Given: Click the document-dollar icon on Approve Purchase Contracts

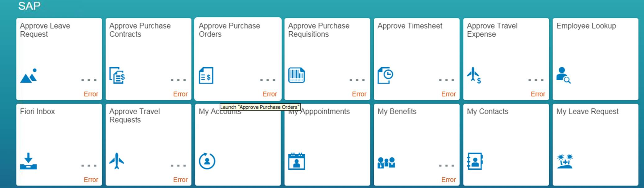Looking at the screenshot, I should 117,75.
